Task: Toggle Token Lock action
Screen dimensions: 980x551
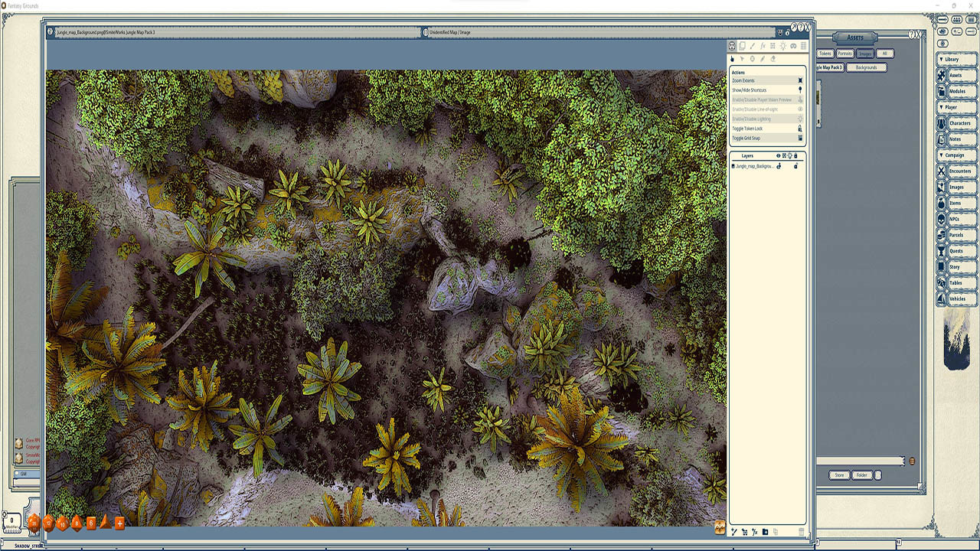Action: (766, 129)
